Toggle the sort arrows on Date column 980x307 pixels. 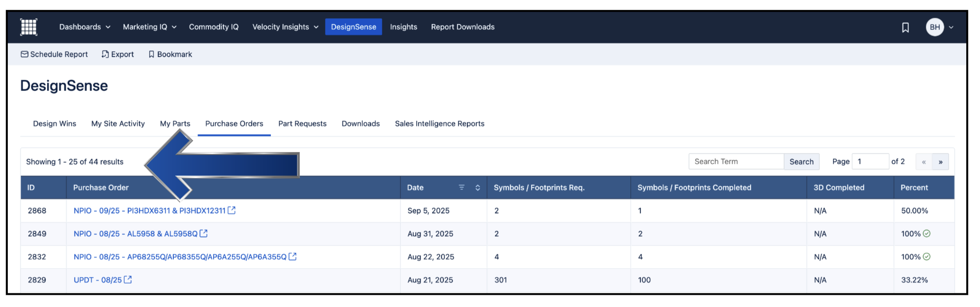pyautogui.click(x=477, y=188)
